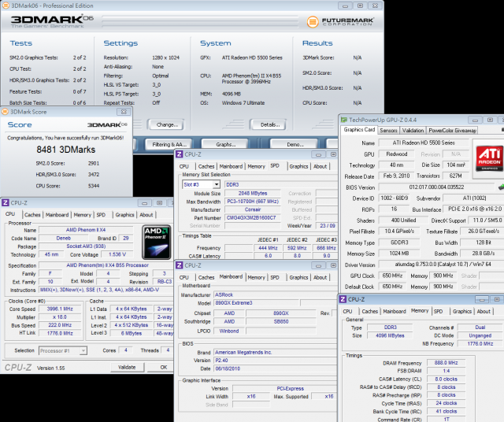Viewport: 504px width, 422px height.
Task: Click Validate in CPU-Z
Action: pyautogui.click(x=127, y=367)
